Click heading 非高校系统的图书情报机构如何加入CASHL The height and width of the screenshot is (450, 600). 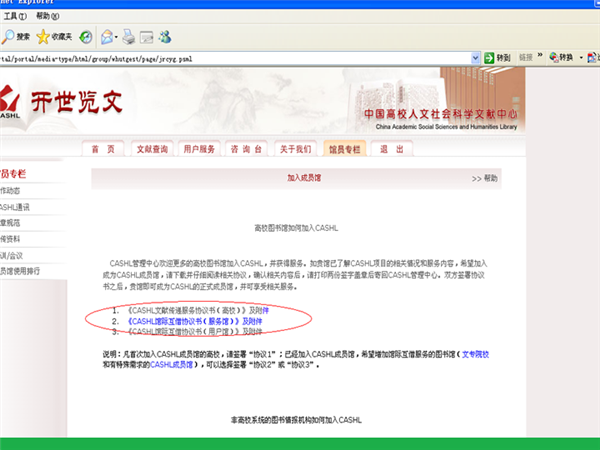tap(296, 420)
